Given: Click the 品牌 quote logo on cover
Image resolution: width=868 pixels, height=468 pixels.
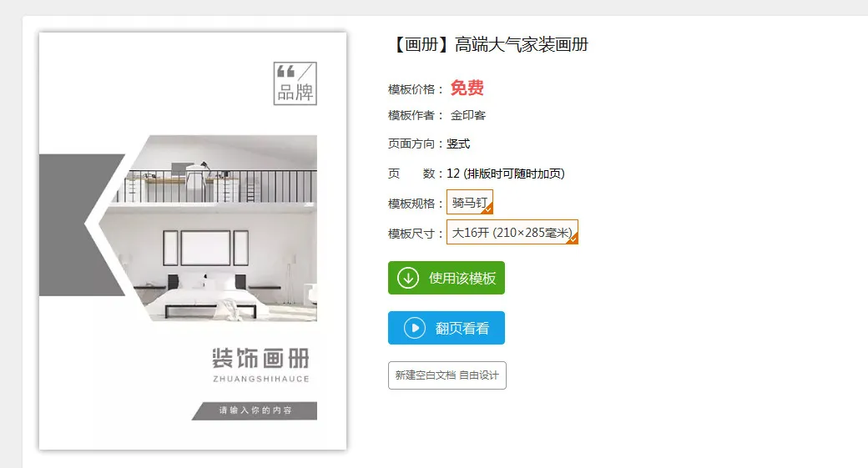Looking at the screenshot, I should pos(295,83).
